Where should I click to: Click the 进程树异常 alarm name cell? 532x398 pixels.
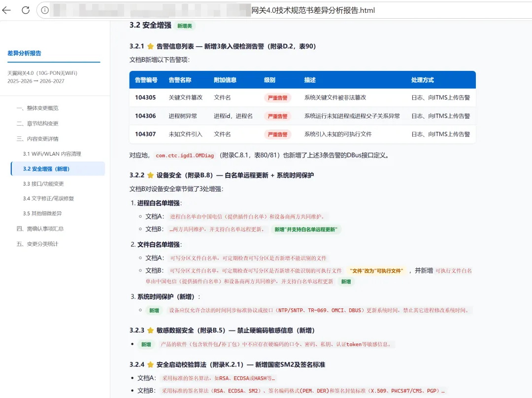tap(183, 116)
